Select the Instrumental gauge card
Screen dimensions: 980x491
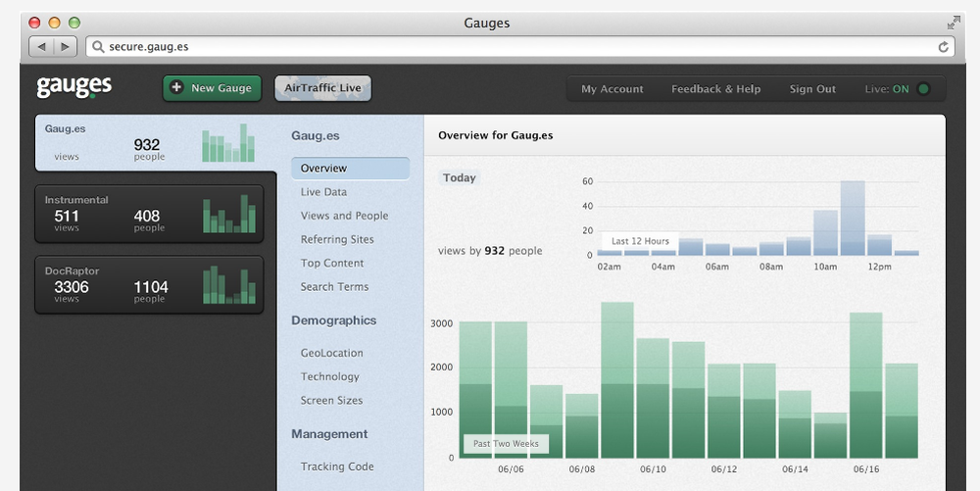[x=149, y=215]
